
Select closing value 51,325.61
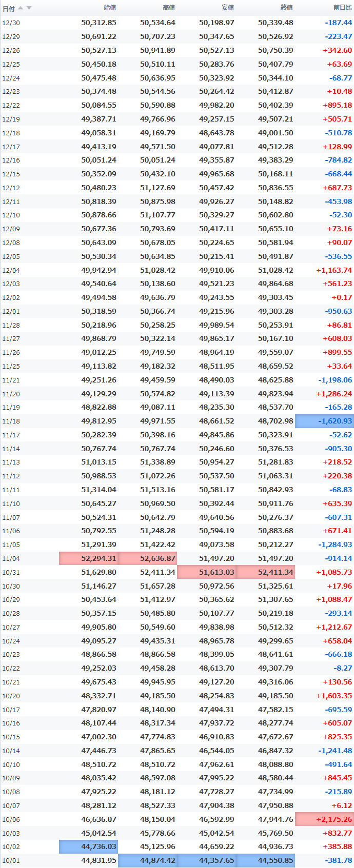tap(276, 586)
